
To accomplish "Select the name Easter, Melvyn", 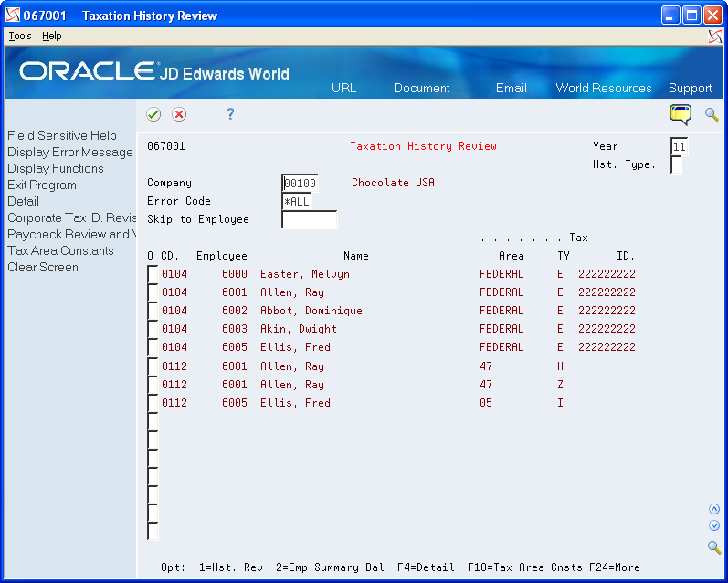I will (304, 274).
